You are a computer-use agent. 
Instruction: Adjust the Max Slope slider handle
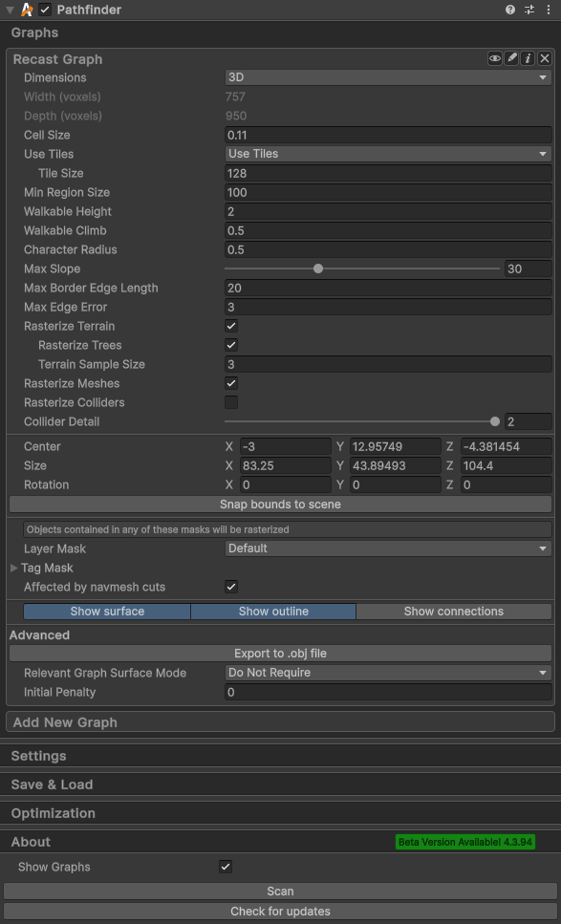pos(318,269)
